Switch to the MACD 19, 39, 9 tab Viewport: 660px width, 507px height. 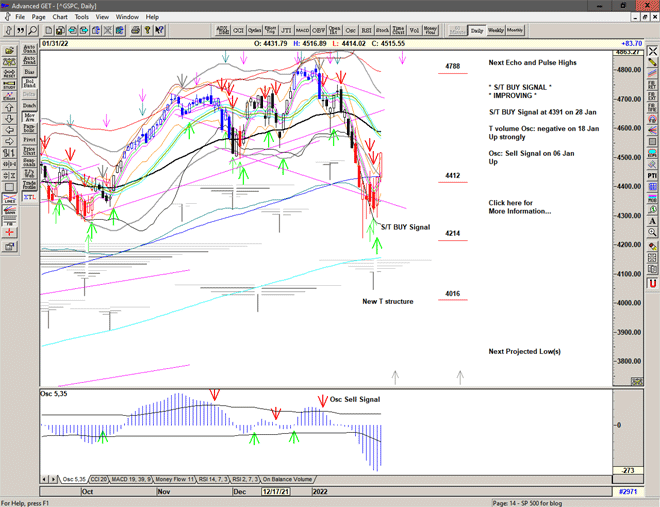[133, 480]
